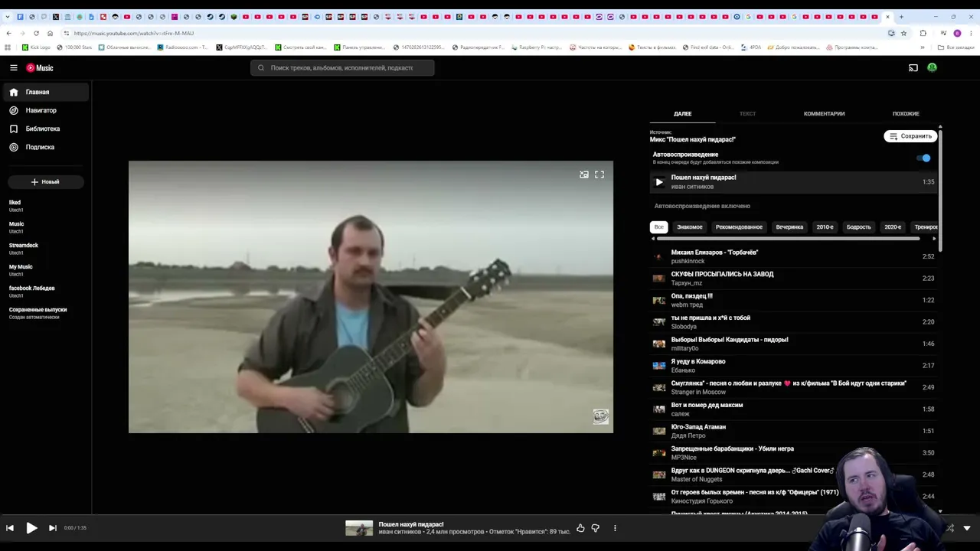Image resolution: width=980 pixels, height=551 pixels.
Task: Select the Знакомое filter chip
Action: point(689,227)
